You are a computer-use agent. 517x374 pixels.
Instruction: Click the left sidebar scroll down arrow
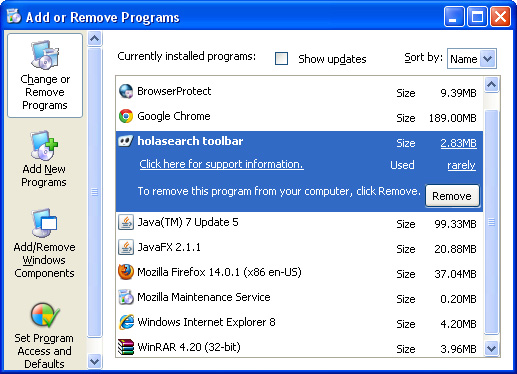click(95, 361)
